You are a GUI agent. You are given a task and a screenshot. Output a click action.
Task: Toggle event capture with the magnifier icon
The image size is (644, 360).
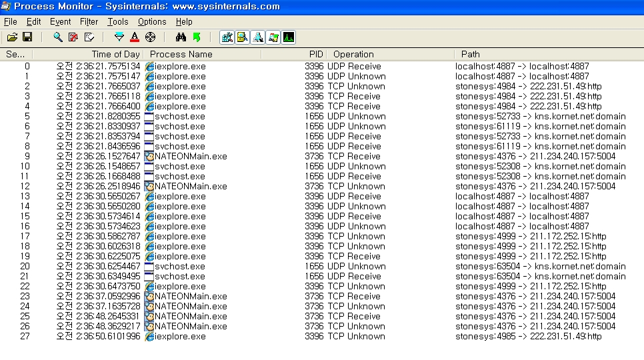pos(58,37)
